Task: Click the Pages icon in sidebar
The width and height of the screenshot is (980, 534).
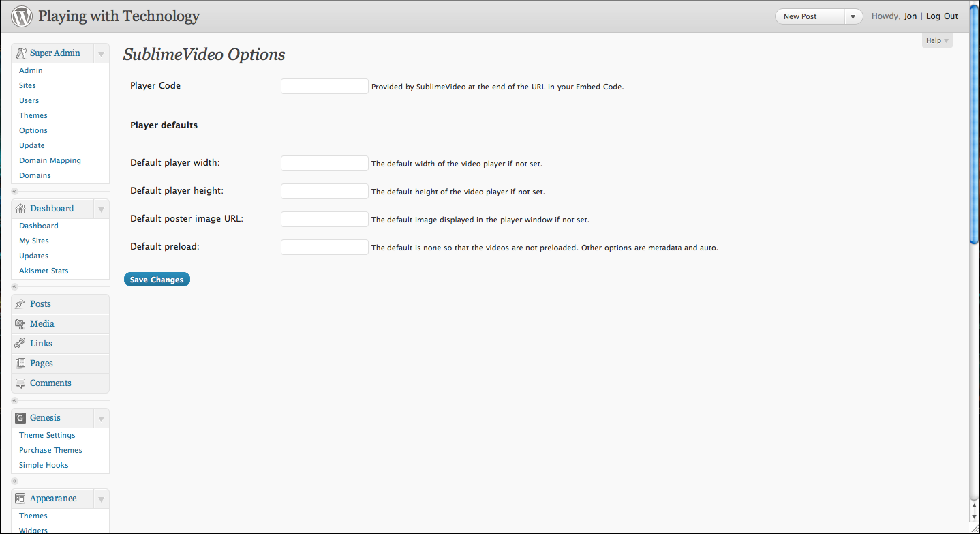Action: [20, 364]
